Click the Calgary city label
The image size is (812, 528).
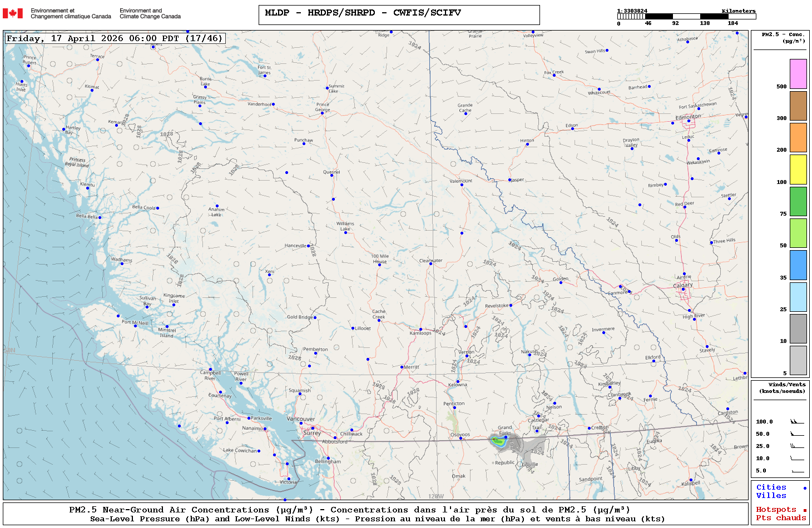[683, 285]
